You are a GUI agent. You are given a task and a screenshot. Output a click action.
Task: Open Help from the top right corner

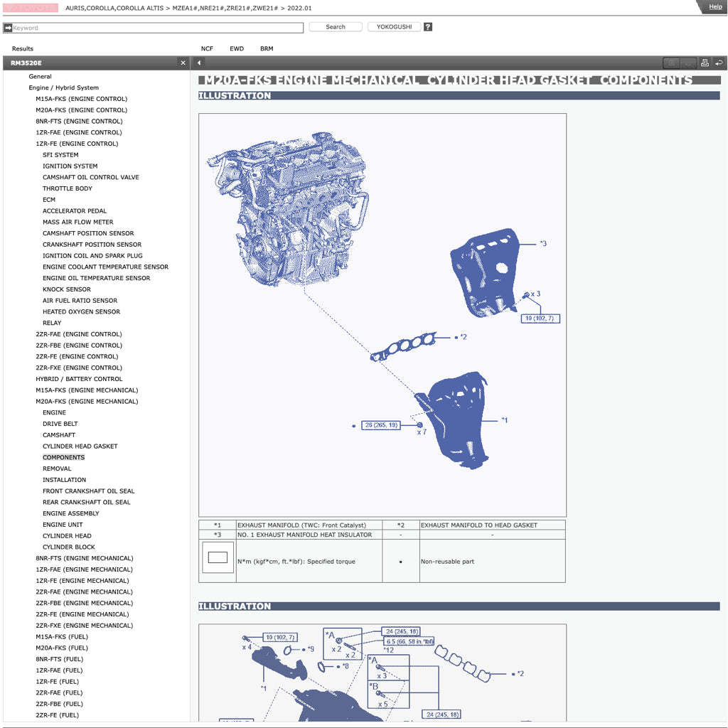[714, 7]
